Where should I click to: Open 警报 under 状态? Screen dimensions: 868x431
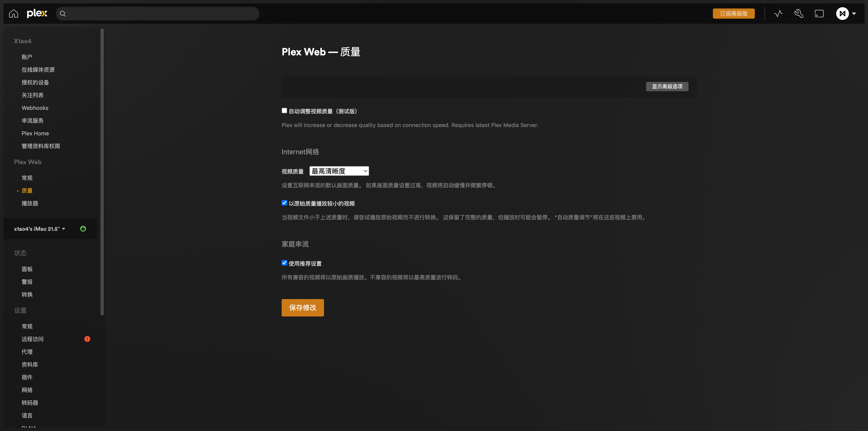[x=27, y=282]
